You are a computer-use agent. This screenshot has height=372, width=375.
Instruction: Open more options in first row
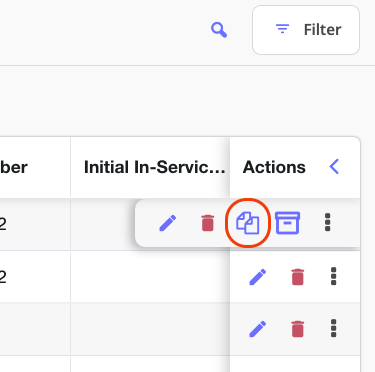click(x=327, y=222)
